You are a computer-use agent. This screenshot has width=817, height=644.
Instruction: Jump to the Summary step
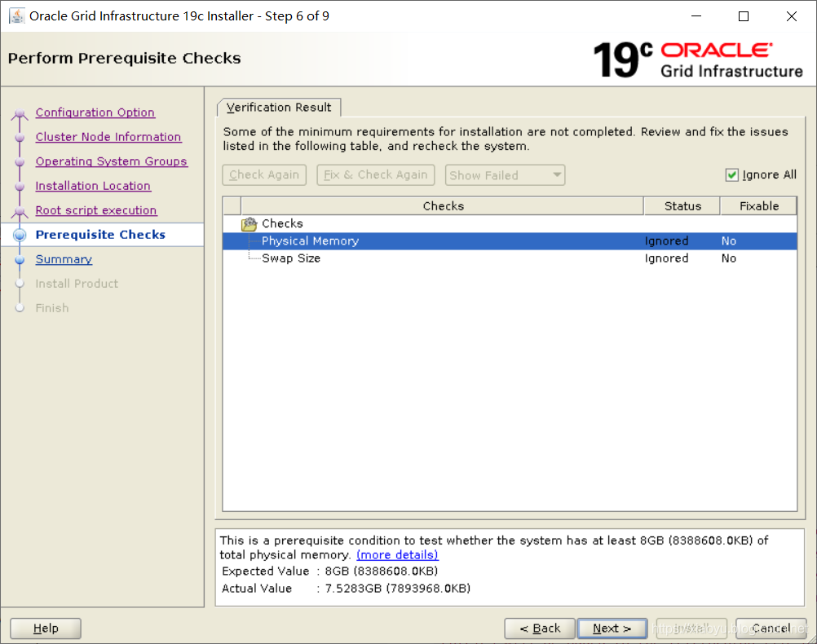[x=64, y=259]
